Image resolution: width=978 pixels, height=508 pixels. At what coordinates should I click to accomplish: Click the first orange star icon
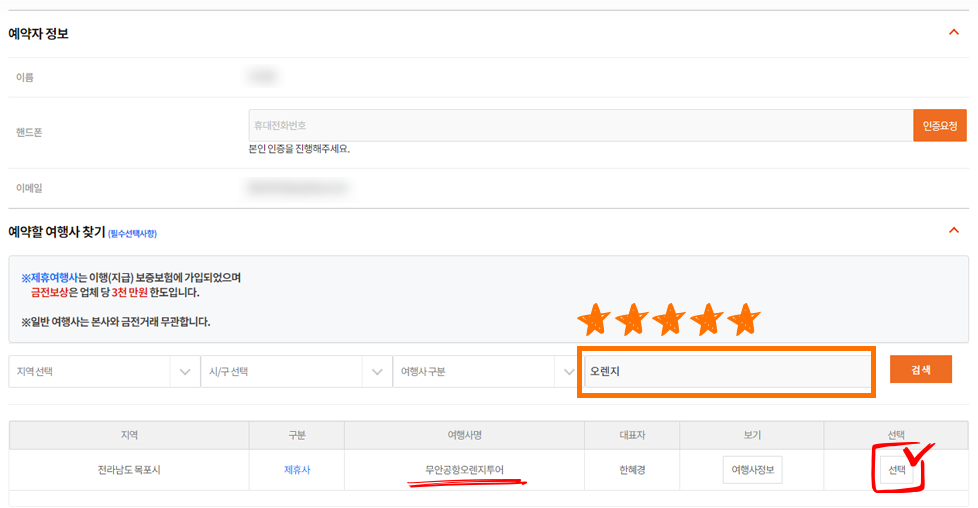[595, 320]
